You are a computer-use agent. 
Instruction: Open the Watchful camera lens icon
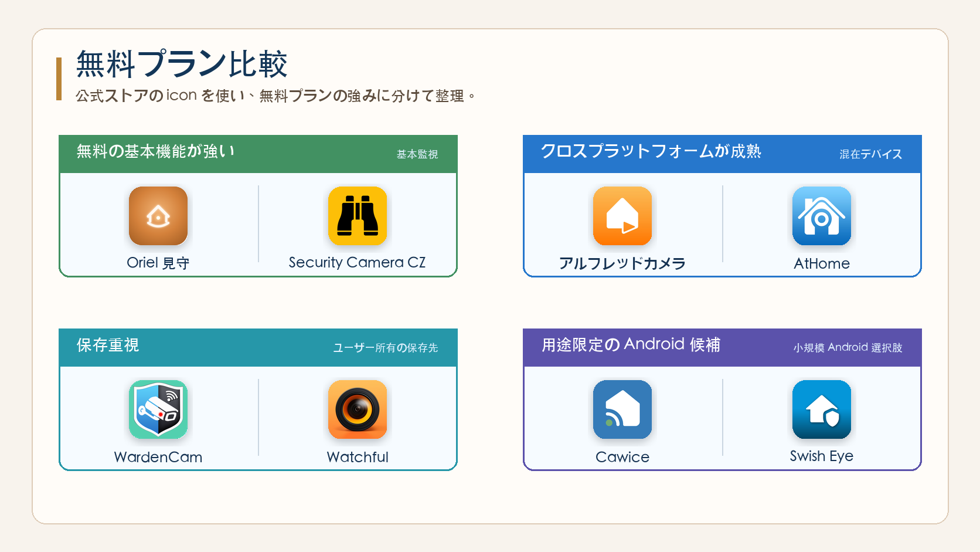coord(358,409)
